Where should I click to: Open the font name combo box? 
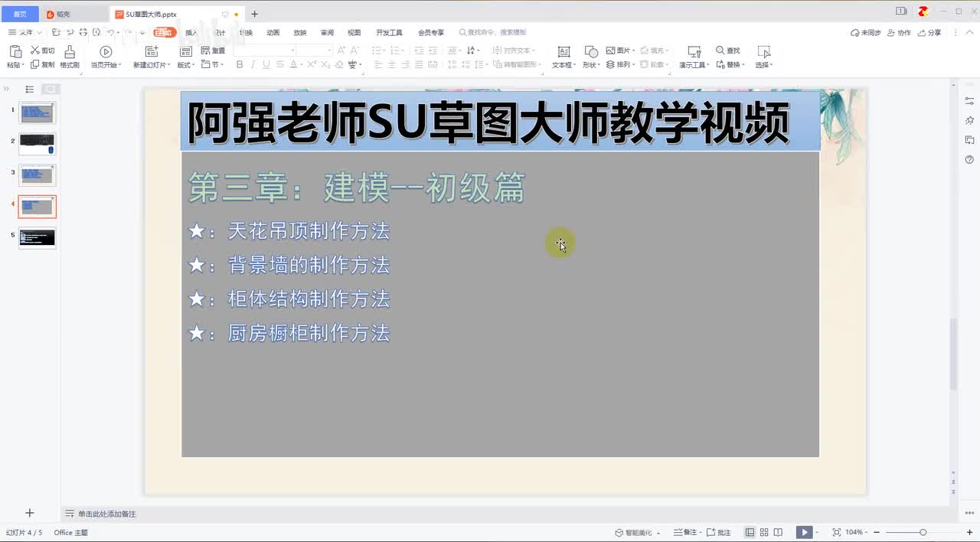(265, 51)
